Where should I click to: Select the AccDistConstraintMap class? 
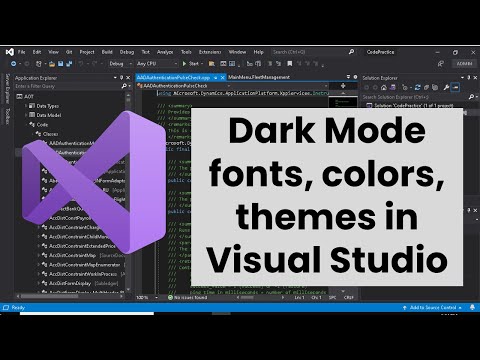(72, 255)
